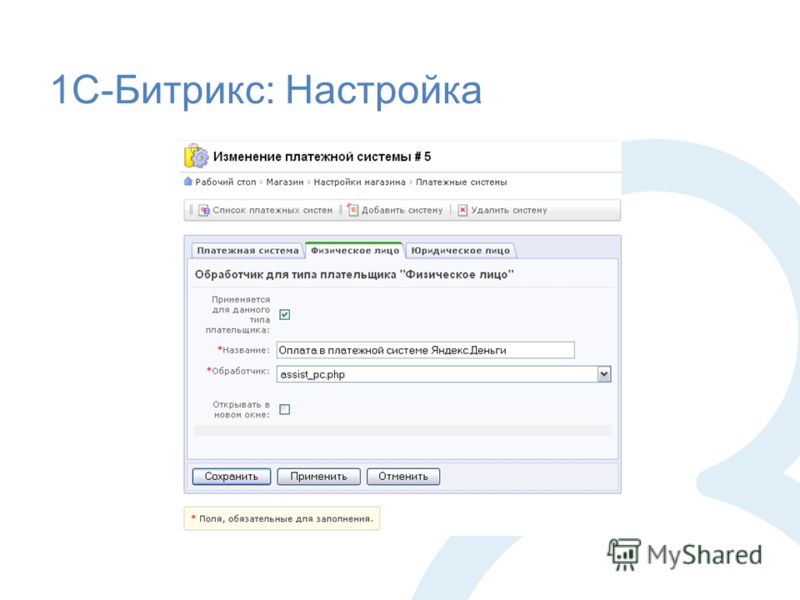Viewport: 800px width, 600px height.
Task: Click the heading Изменение платежной системы # 5
Action: pyautogui.click(x=322, y=157)
